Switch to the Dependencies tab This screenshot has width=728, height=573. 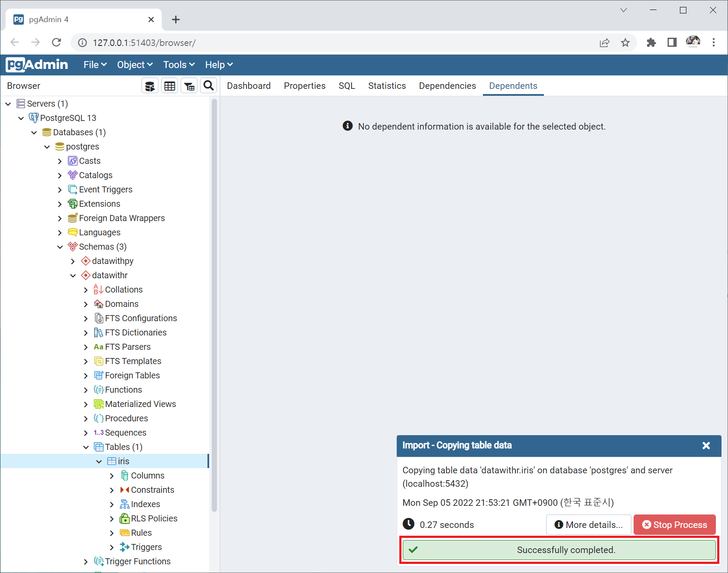coord(447,86)
